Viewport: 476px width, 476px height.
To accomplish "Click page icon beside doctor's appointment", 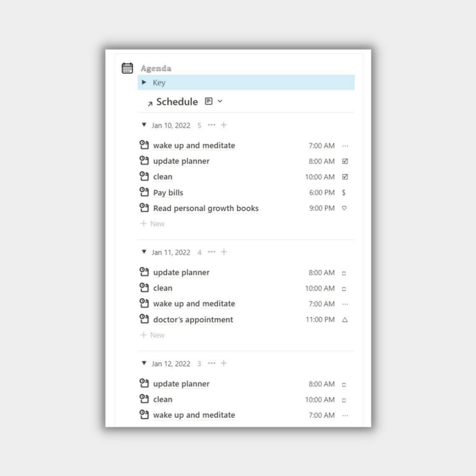I will coord(144,319).
